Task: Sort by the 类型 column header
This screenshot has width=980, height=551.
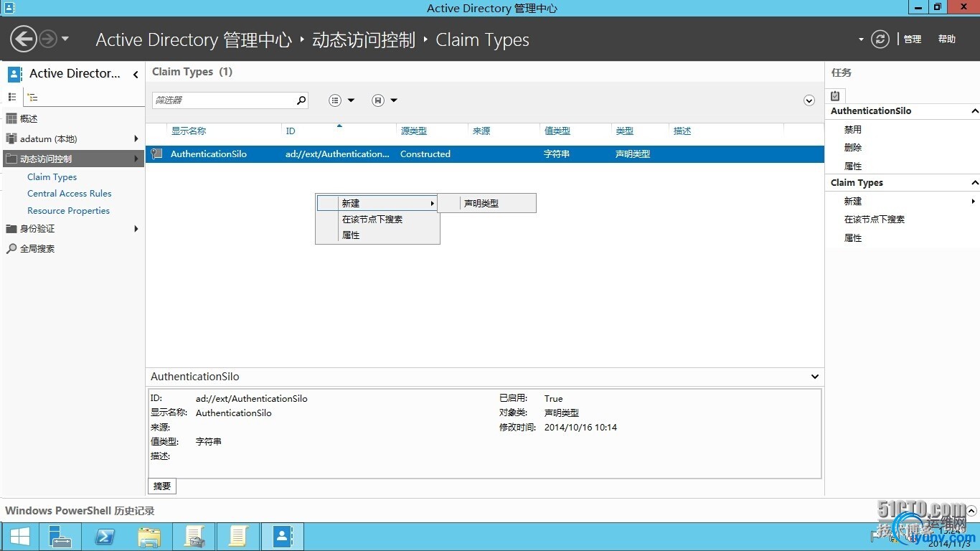Action: 625,131
